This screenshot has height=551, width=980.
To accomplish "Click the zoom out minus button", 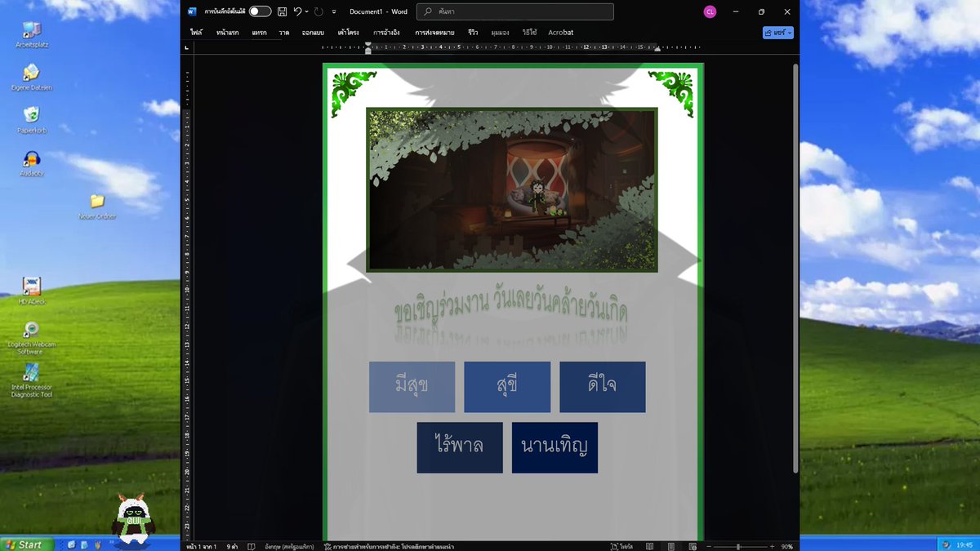I will click(x=709, y=546).
